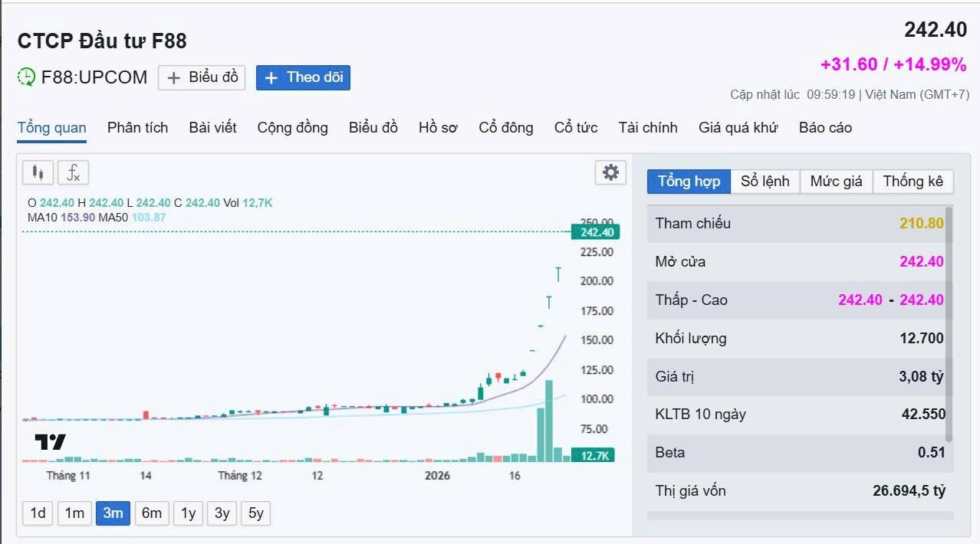Follow stock with Theo dõi button
Image resolution: width=980 pixels, height=544 pixels.
click(303, 77)
